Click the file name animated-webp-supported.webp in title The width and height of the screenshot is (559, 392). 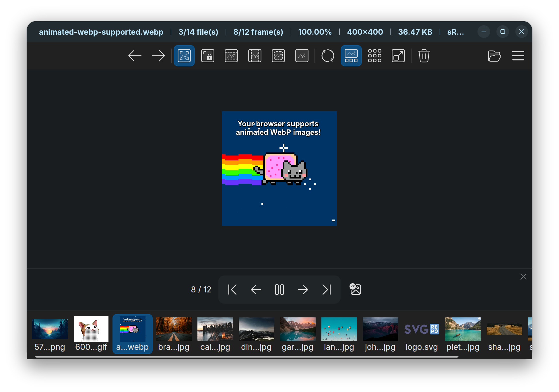click(101, 32)
